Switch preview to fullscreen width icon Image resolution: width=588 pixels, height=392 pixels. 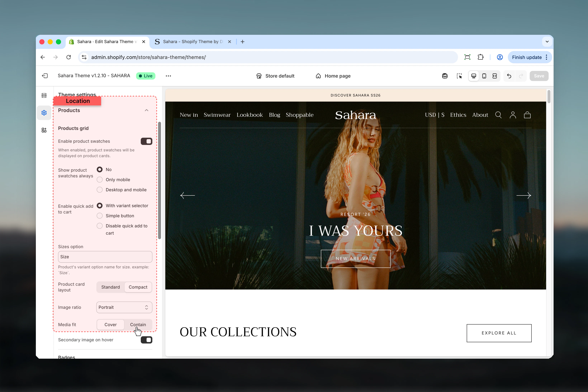tap(495, 76)
